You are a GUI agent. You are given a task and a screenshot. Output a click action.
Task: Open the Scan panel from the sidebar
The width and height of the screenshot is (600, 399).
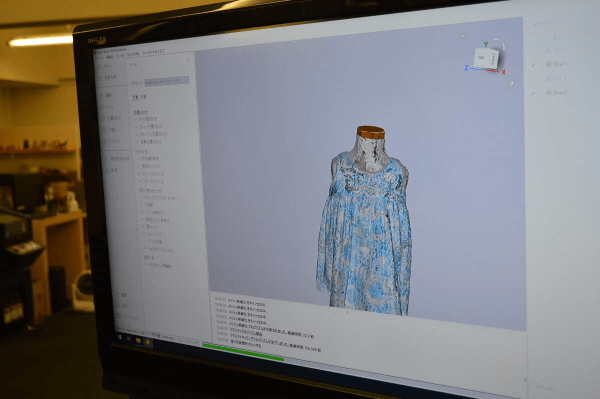click(105, 66)
